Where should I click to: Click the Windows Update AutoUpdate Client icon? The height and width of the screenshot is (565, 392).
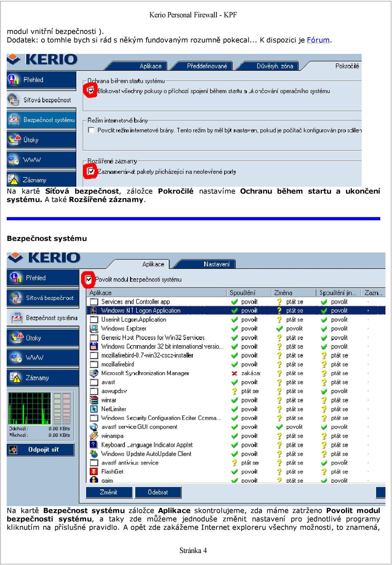coord(94,454)
